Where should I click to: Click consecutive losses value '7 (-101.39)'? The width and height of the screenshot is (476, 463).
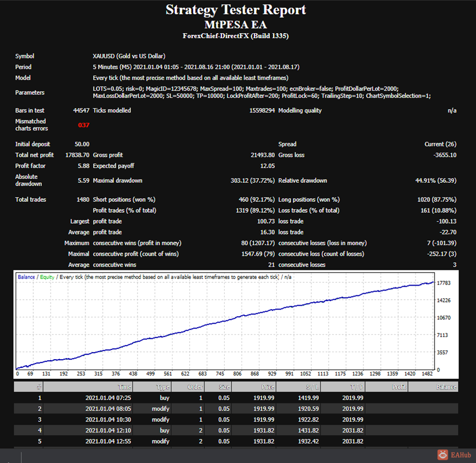[441, 243]
